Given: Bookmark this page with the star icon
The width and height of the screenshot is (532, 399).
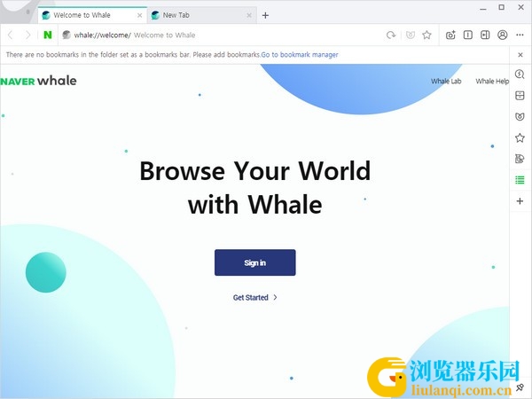Looking at the screenshot, I should point(426,35).
